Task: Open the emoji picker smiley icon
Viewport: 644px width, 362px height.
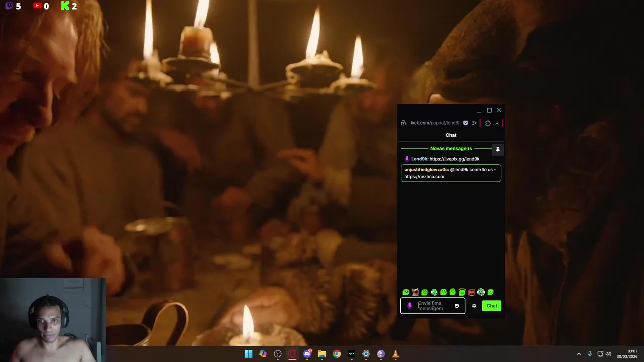Action: click(x=456, y=306)
